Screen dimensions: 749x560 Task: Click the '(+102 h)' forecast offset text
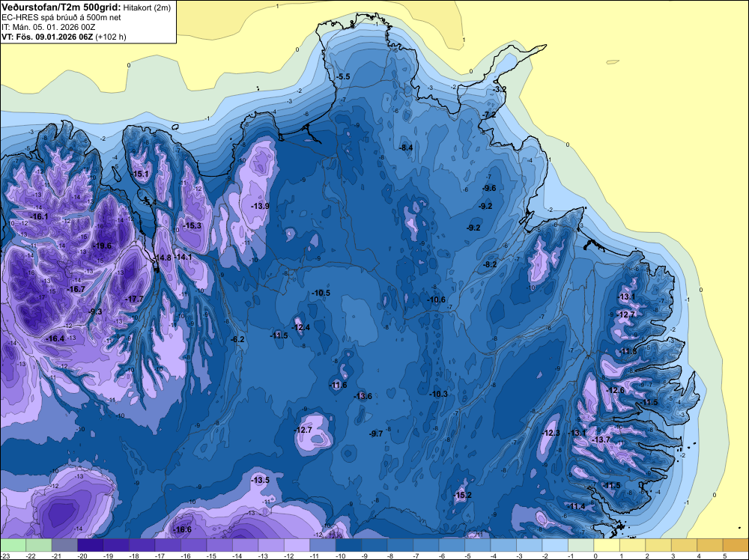click(x=111, y=37)
